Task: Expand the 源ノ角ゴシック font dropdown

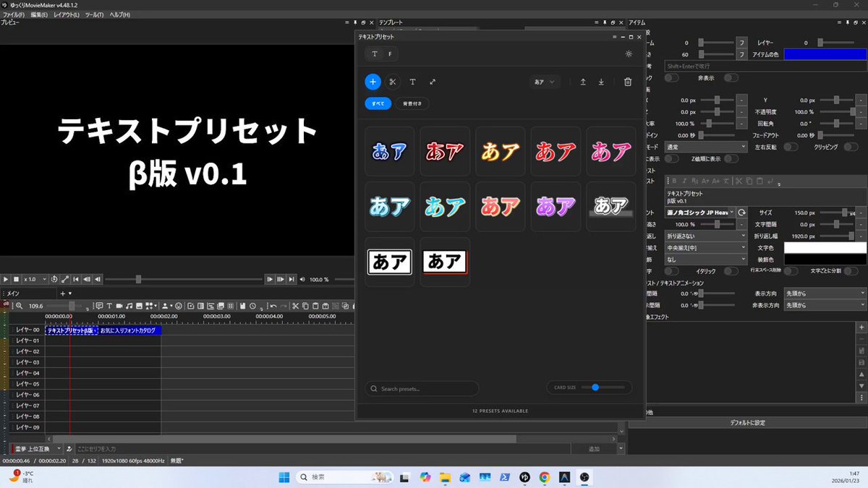Action: tap(701, 213)
